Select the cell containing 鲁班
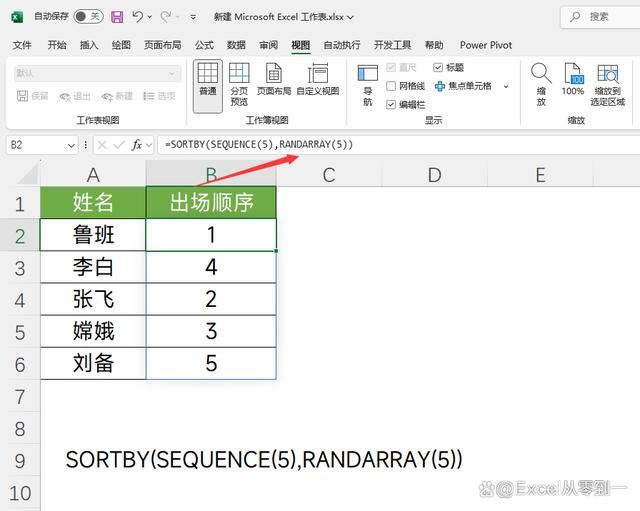The image size is (640, 511). [x=93, y=235]
